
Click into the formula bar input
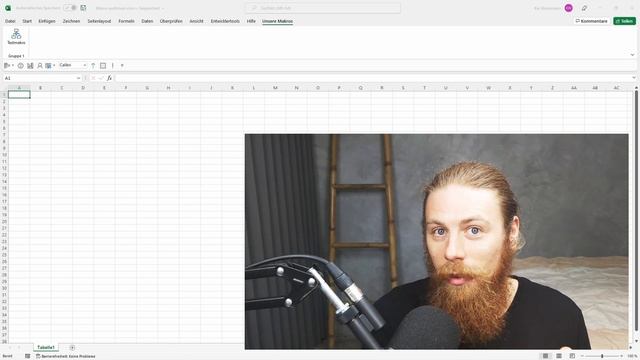click(372, 78)
